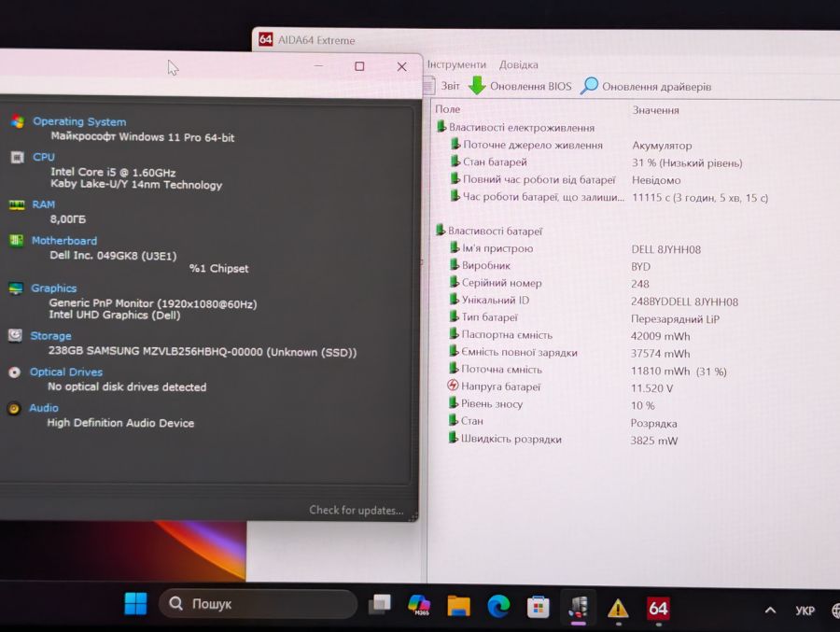Maximize the Speccy window
Screen dimensions: 840x632
(359, 66)
